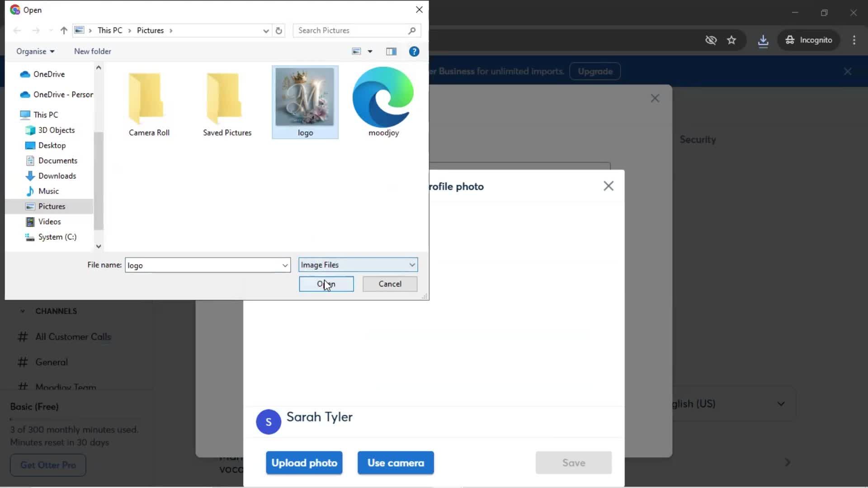
Task: Open the Image Files type dropdown
Action: tap(358, 265)
